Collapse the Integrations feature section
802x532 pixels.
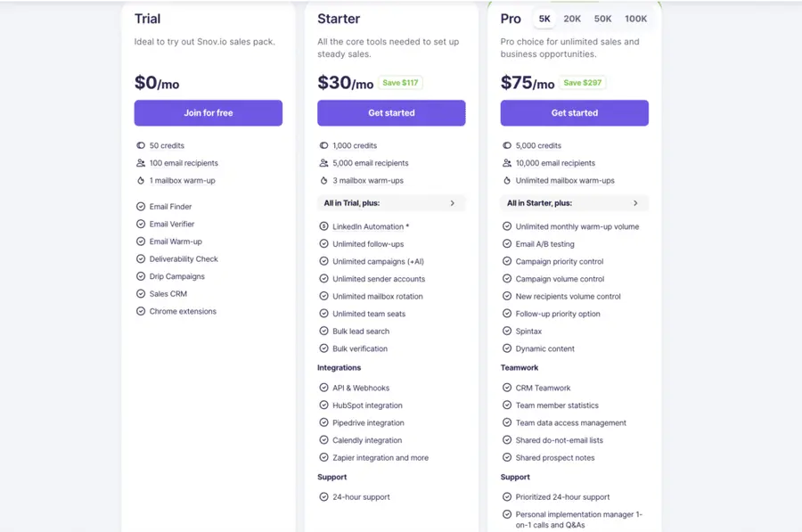pos(339,367)
